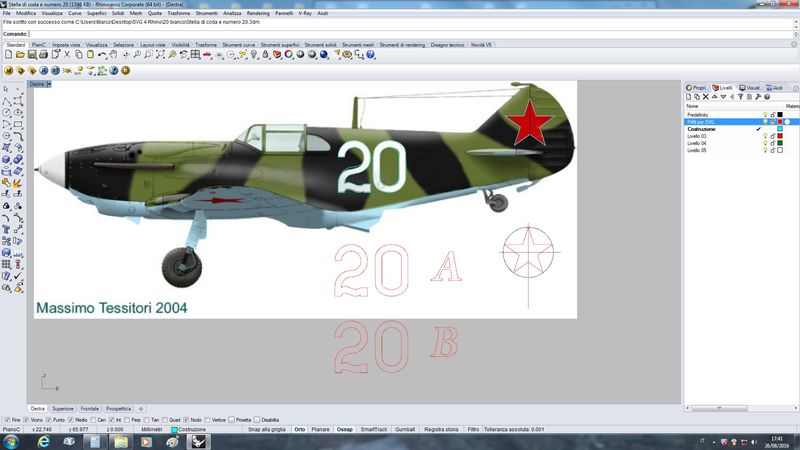The image size is (800, 450).
Task: Open Help via the blue question mark icon
Action: [x=370, y=55]
